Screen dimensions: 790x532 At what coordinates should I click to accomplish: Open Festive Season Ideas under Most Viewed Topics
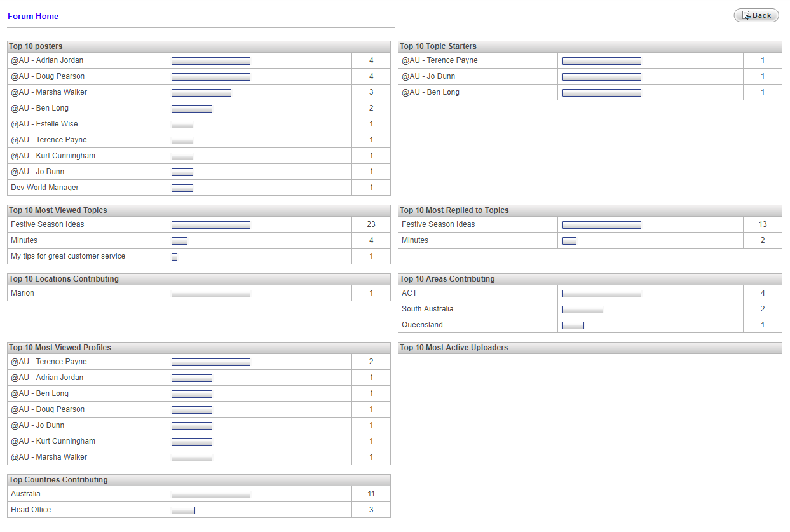coord(41,224)
